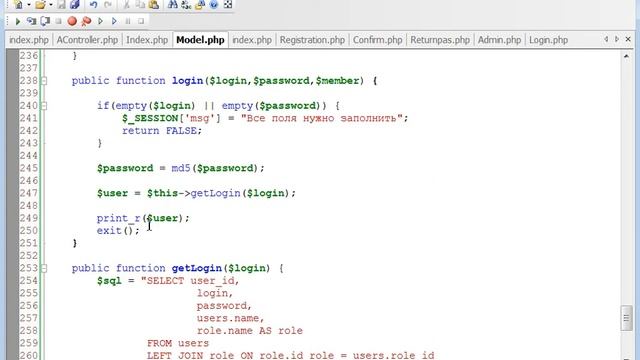Screen dimensions: 640x360
Task: Click 'role.name AS role' on line 258
Action: (x=250, y=330)
